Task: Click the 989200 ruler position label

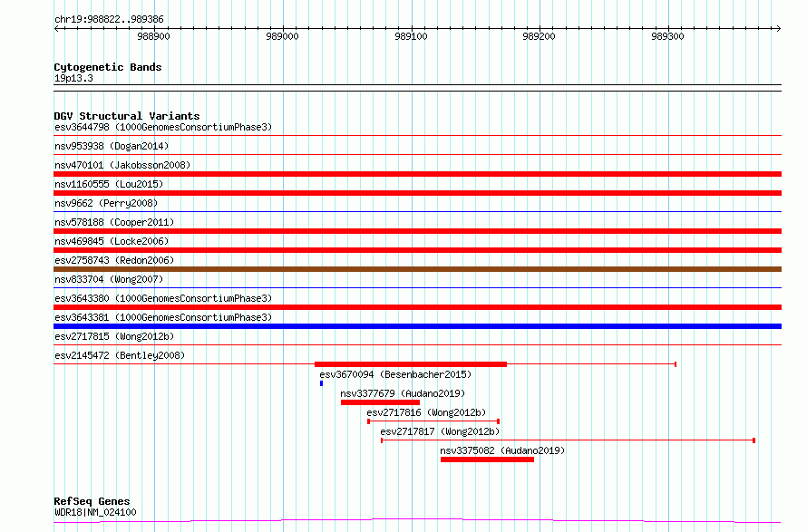Action: pyautogui.click(x=539, y=36)
